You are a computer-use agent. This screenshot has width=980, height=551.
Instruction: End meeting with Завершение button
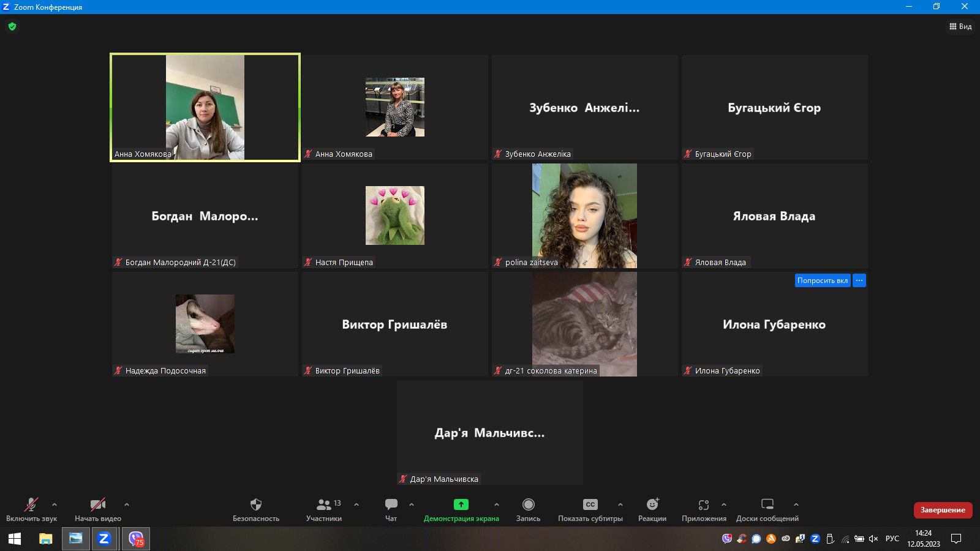click(x=943, y=510)
